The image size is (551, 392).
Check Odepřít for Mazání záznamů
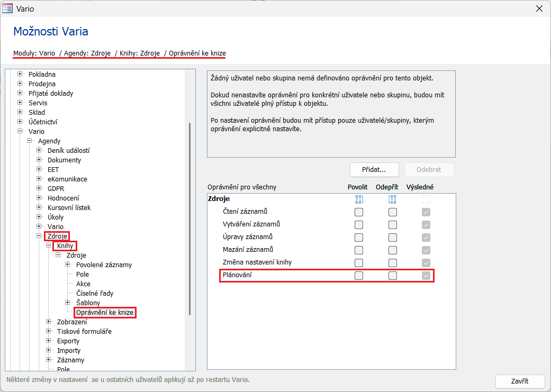[392, 250]
